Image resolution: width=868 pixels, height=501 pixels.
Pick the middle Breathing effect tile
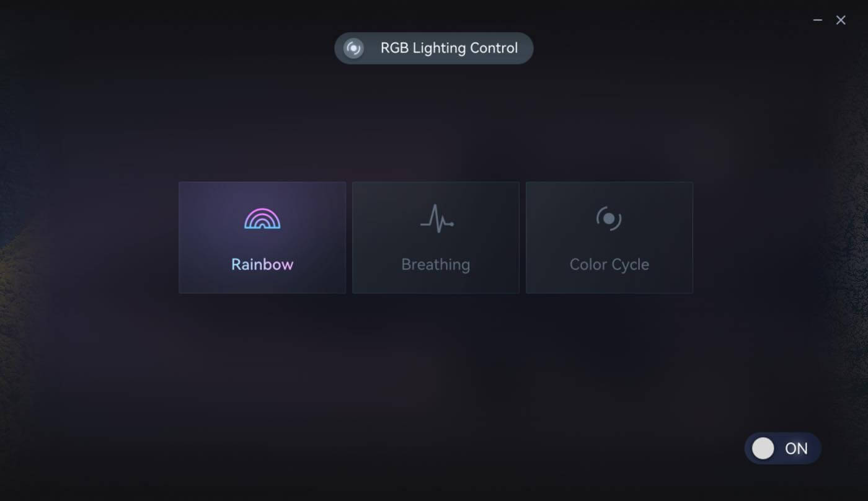[x=436, y=237]
